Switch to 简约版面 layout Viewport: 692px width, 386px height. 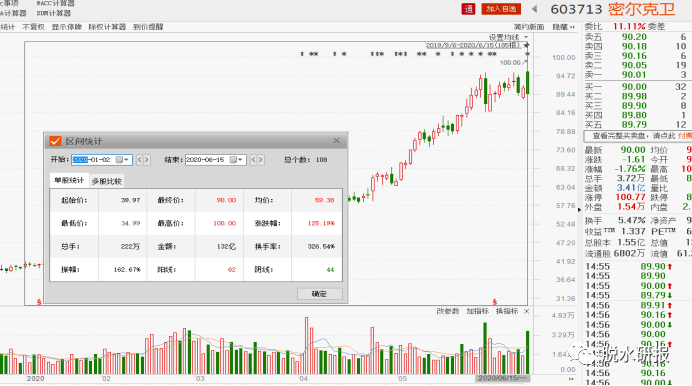pyautogui.click(x=529, y=27)
